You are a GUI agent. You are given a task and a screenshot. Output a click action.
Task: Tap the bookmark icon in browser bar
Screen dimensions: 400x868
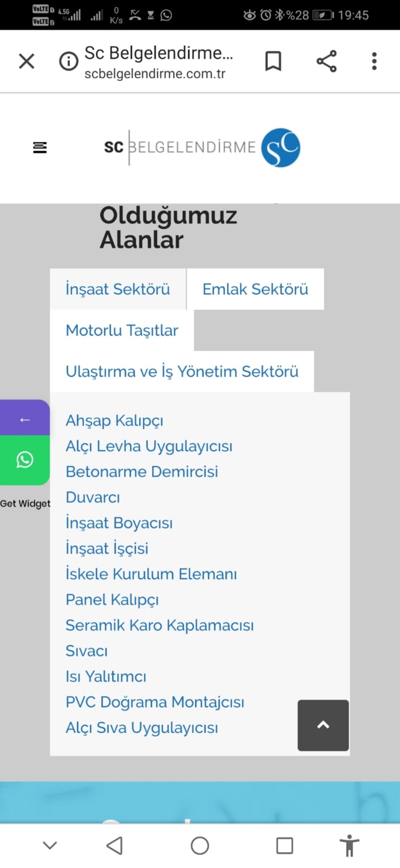tap(273, 61)
